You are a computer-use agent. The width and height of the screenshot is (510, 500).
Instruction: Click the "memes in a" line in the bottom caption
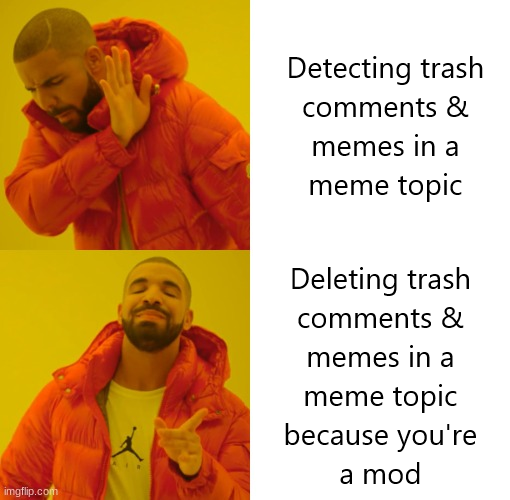click(x=380, y=357)
